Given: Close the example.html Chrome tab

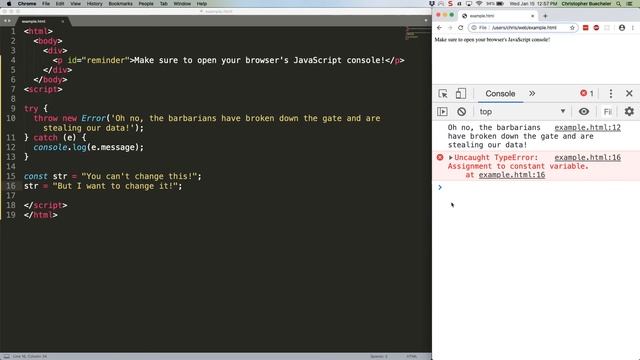Looking at the screenshot, I should tap(532, 16).
